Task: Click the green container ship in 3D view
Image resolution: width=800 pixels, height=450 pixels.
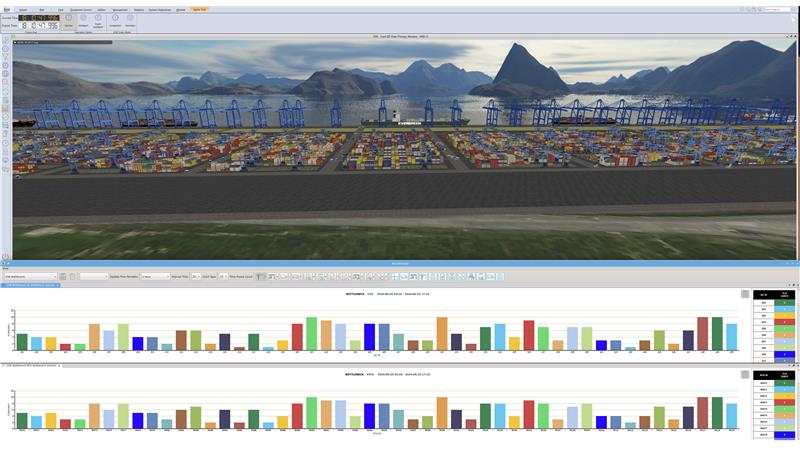Action: click(x=414, y=120)
